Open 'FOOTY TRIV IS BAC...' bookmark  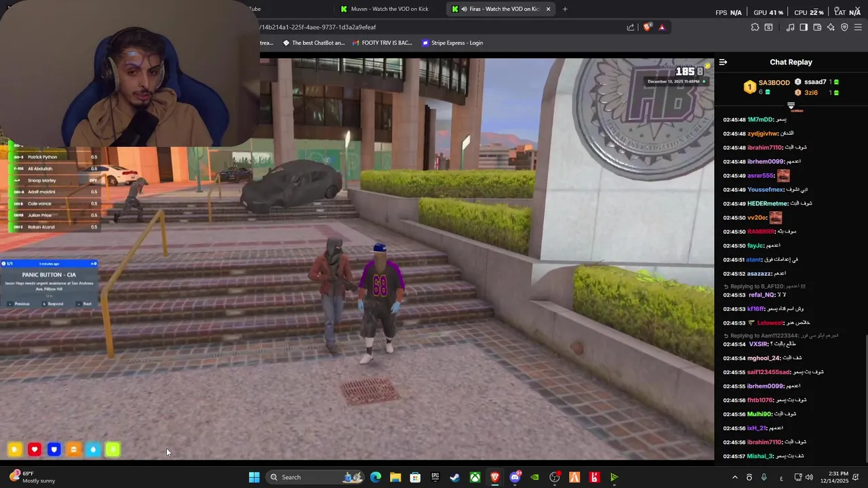coord(381,43)
